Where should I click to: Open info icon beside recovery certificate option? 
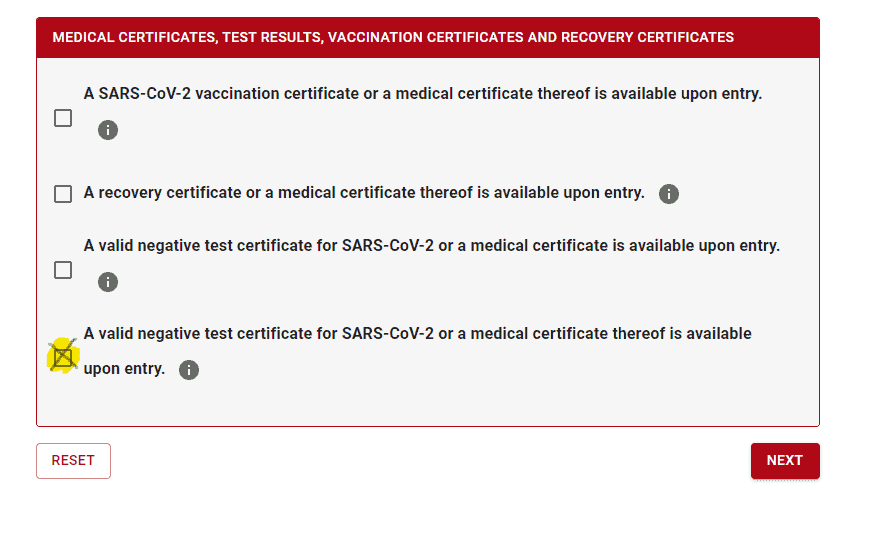pos(668,194)
